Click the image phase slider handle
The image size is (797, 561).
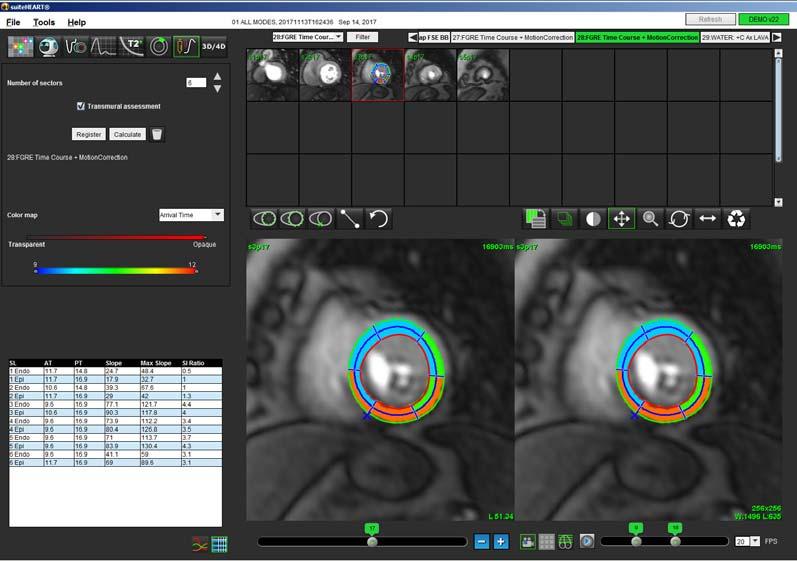372,542
